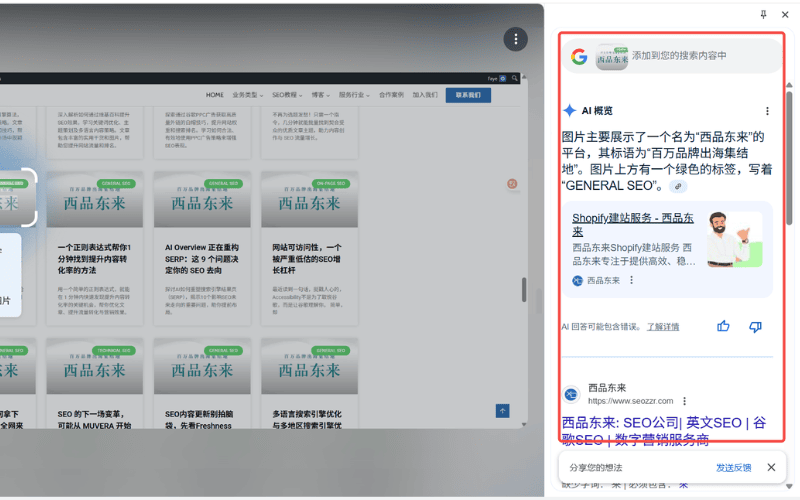Click HOME in the website navigation
The width and height of the screenshot is (800, 500).
tap(215, 95)
